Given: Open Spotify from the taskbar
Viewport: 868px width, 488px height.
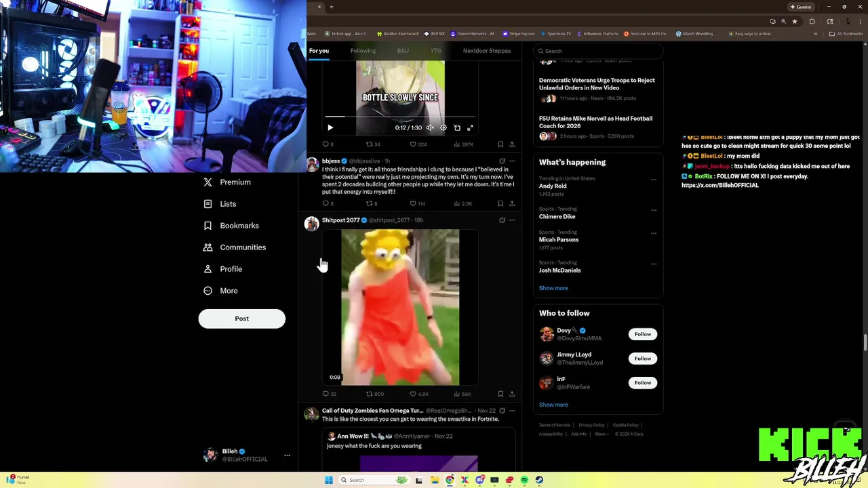Looking at the screenshot, I should pos(525,480).
